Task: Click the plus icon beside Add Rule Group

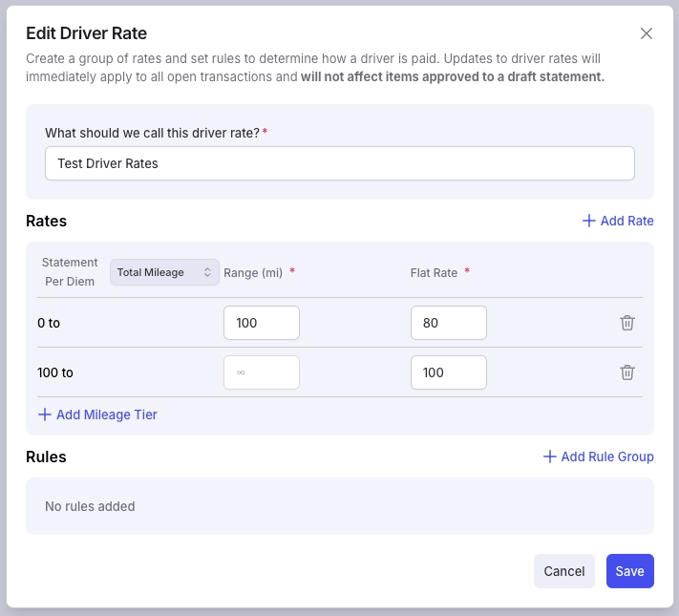Action: (x=549, y=457)
